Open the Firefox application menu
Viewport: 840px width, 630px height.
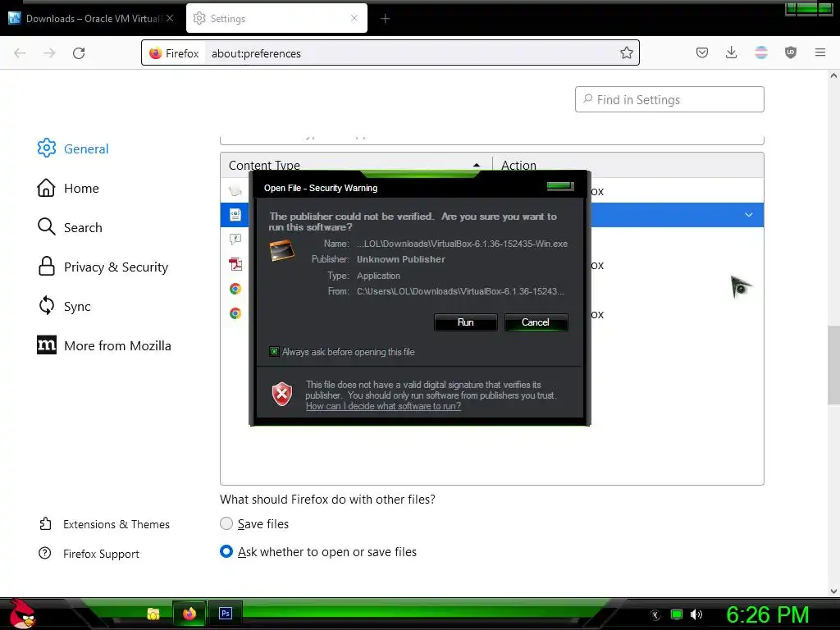pos(819,52)
